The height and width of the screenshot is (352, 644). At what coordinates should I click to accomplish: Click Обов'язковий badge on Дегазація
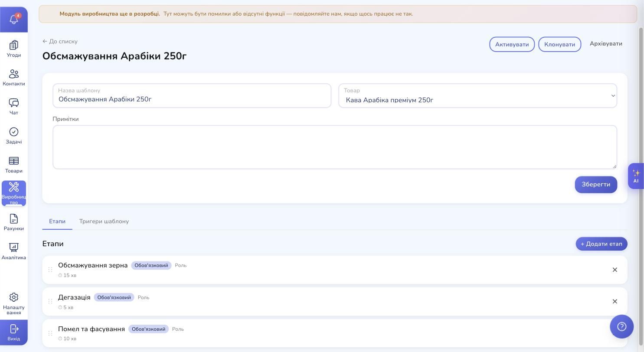(x=114, y=297)
